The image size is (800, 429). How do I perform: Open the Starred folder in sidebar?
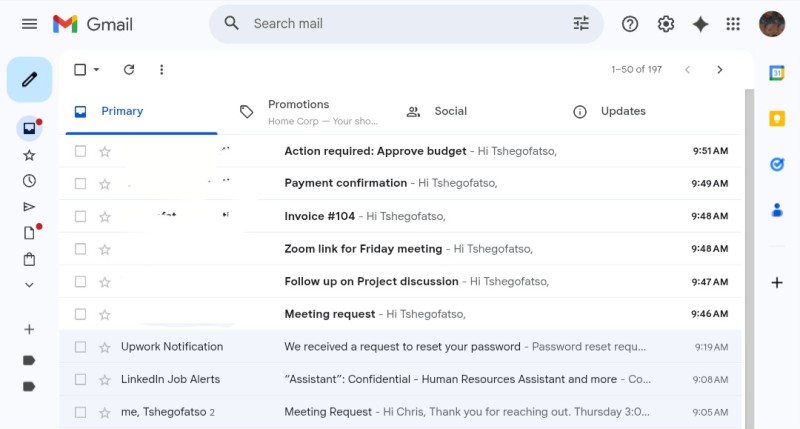tap(29, 155)
